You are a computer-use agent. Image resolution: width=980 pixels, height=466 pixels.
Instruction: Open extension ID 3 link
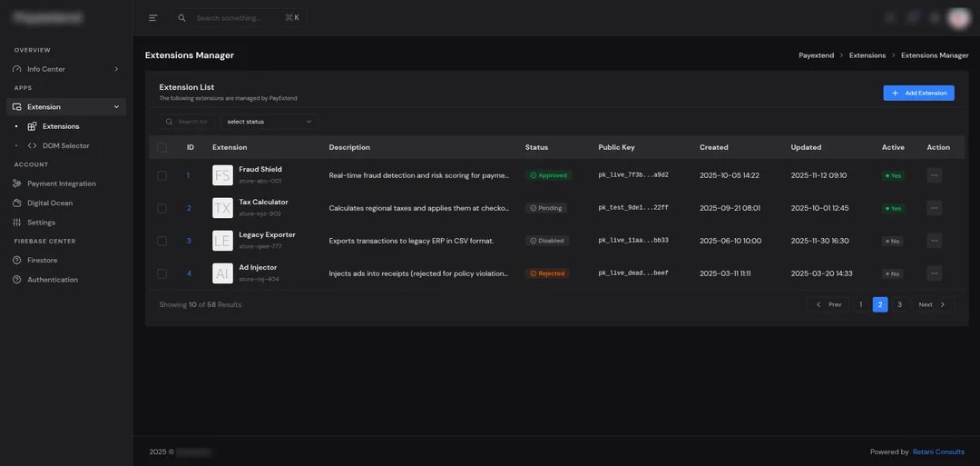tap(189, 241)
